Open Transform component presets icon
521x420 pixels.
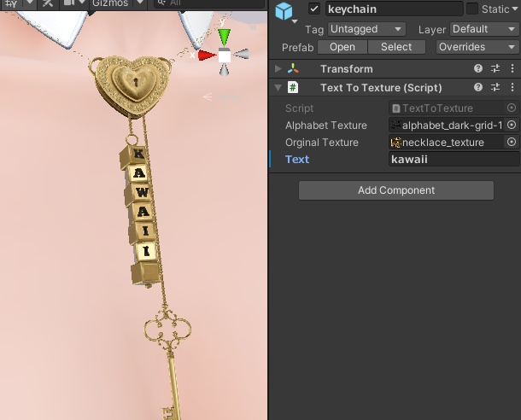[495, 69]
